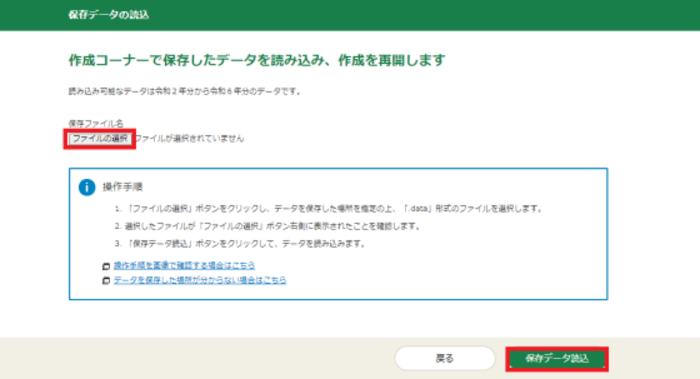Click the green 保存データ読込 button
The width and height of the screenshot is (700, 379).
557,358
